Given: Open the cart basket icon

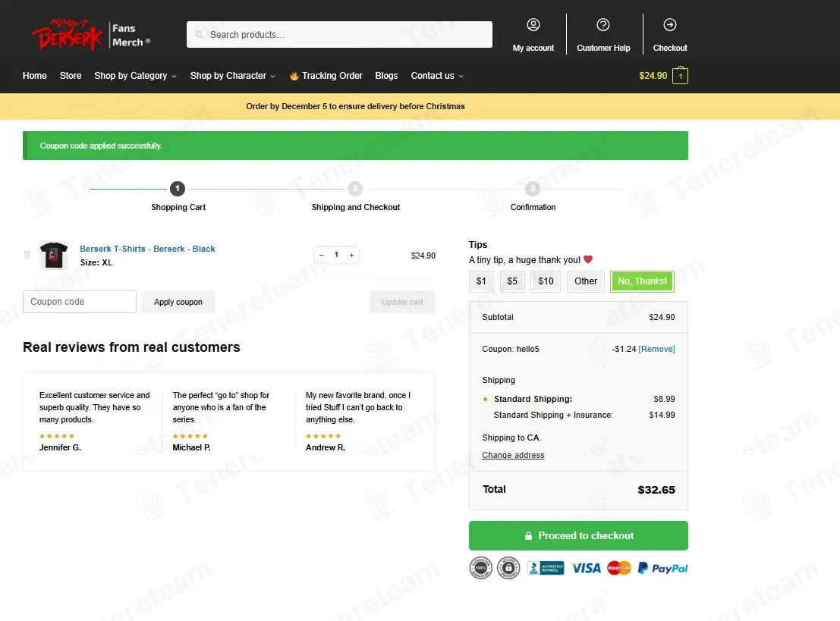Looking at the screenshot, I should [x=681, y=76].
